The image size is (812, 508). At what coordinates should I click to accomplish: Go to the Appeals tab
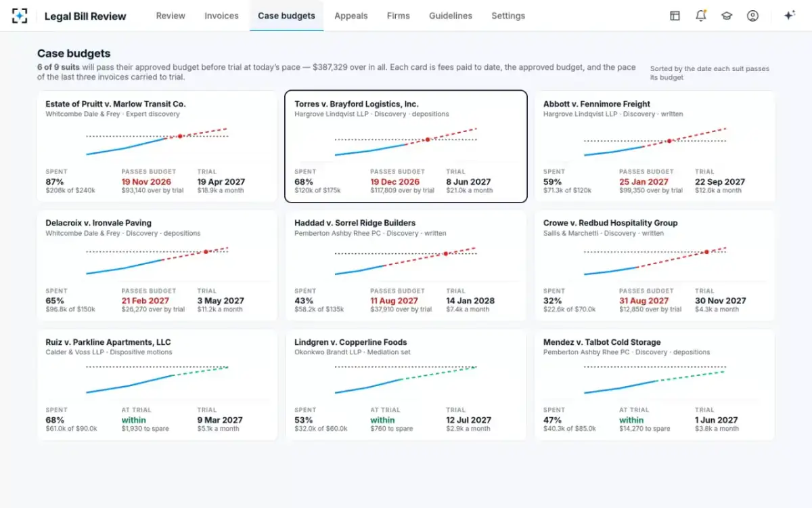351,16
